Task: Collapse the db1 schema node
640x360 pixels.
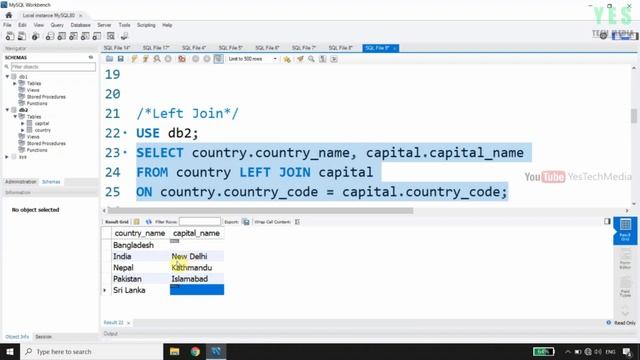Action: [7, 76]
